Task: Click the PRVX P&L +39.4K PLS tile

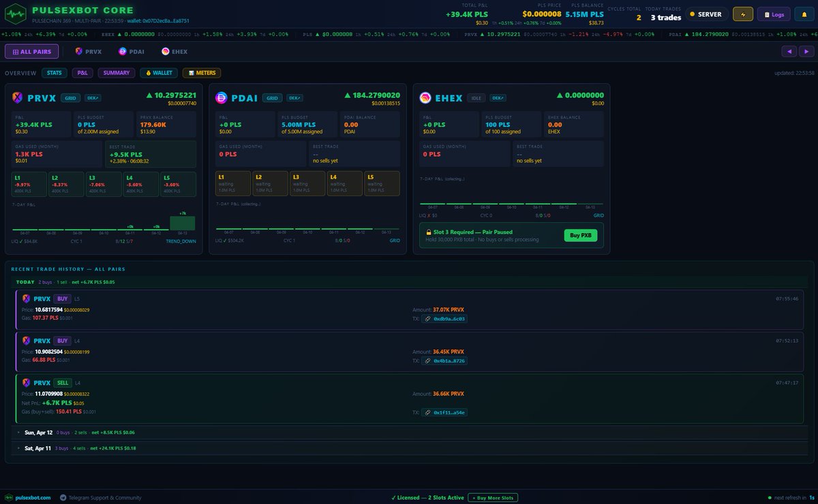Action: 41,124
